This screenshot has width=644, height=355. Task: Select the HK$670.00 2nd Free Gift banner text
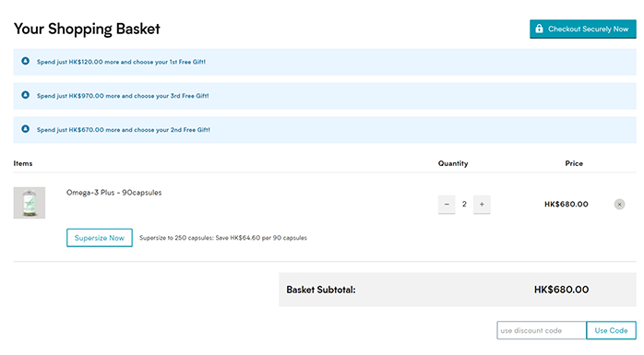pyautogui.click(x=124, y=130)
